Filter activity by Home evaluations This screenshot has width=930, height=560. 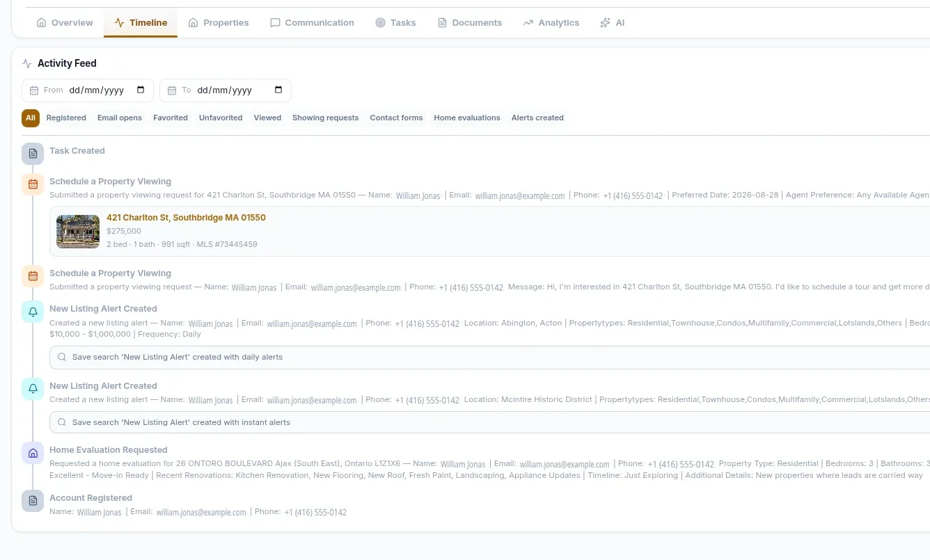[x=467, y=118]
